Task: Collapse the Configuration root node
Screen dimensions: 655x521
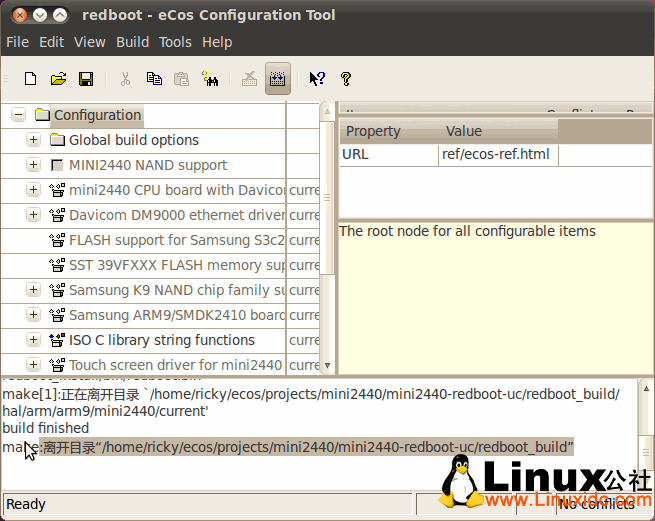Action: (x=18, y=115)
